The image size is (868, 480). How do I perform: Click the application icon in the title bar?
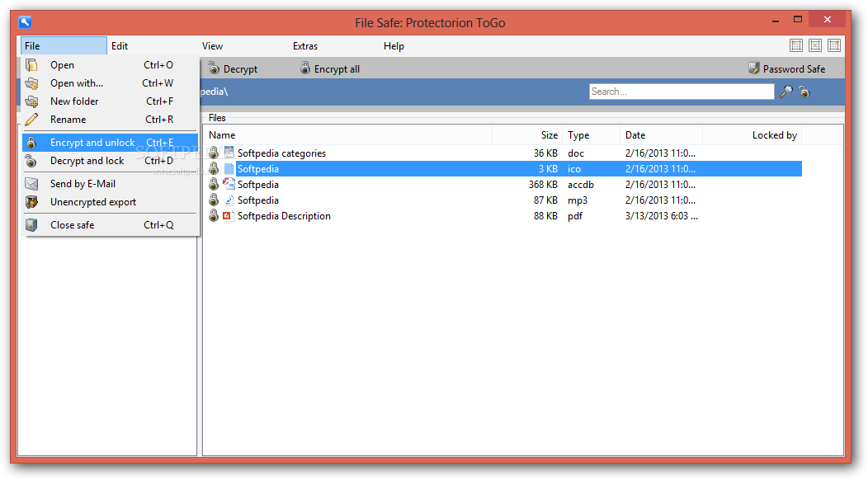point(25,22)
